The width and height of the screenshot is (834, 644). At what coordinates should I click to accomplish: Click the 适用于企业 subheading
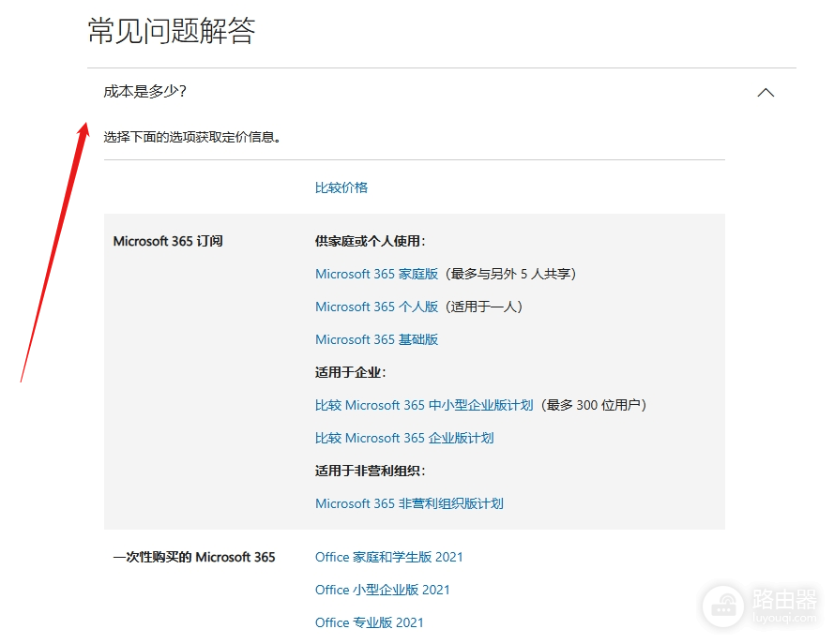[x=351, y=372]
